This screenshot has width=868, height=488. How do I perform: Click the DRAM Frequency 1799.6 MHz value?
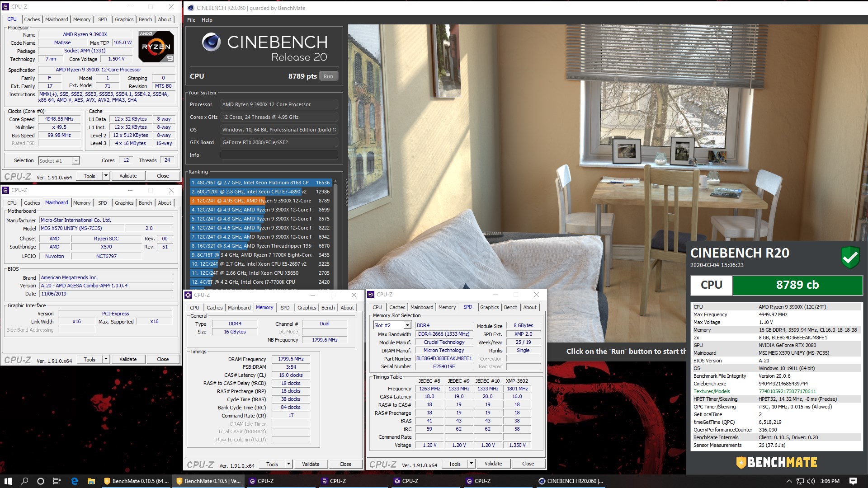pyautogui.click(x=291, y=359)
